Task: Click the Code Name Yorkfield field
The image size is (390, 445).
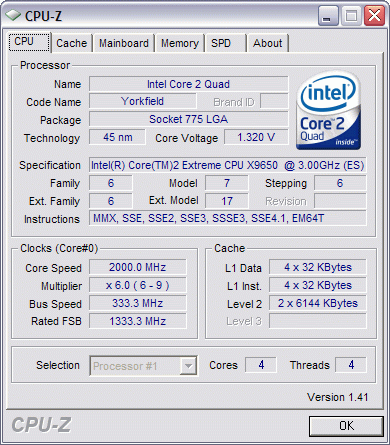Action: 143,101
